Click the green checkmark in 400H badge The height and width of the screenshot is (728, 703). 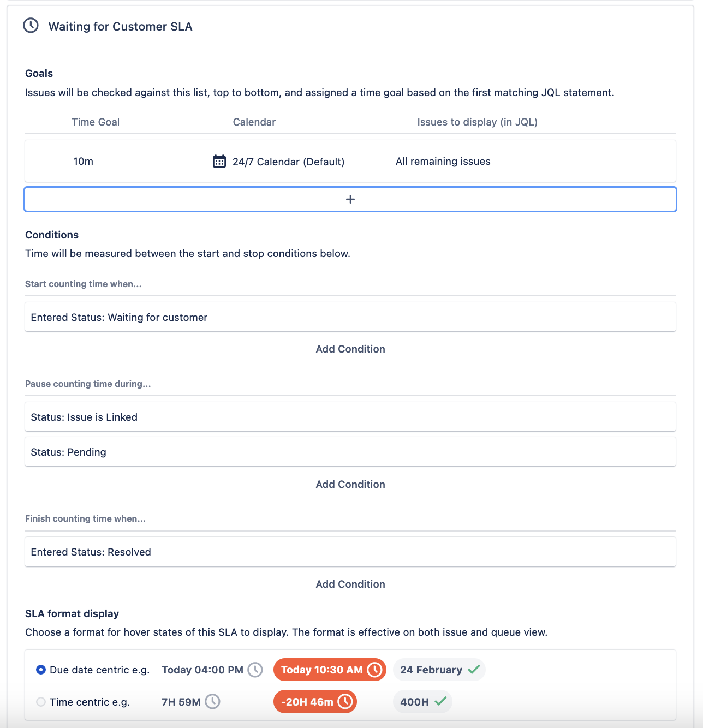tap(440, 701)
